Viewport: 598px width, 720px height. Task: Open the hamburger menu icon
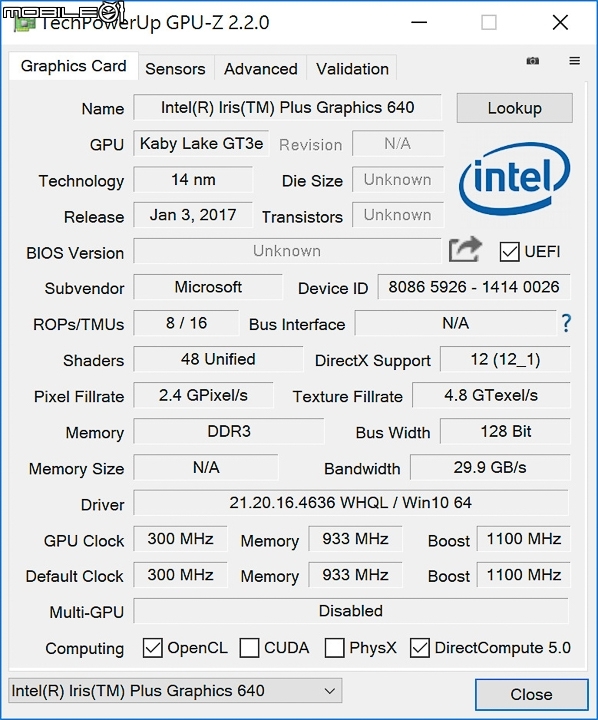(x=574, y=61)
